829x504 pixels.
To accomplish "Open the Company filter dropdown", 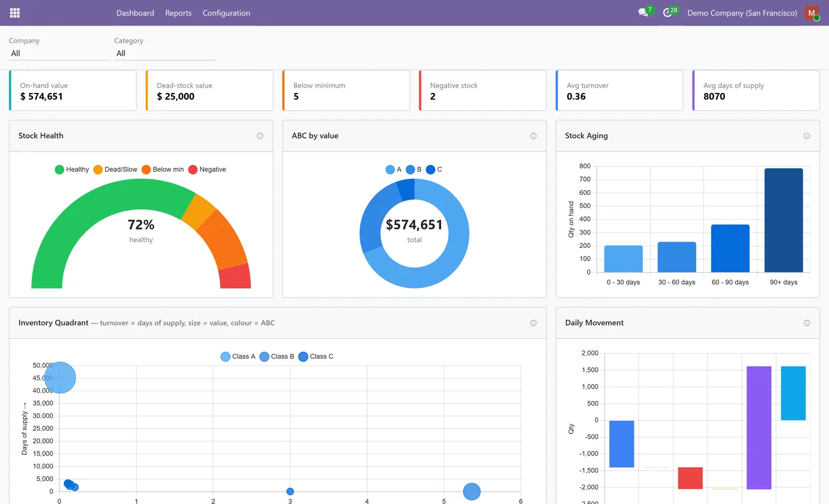I will point(59,53).
